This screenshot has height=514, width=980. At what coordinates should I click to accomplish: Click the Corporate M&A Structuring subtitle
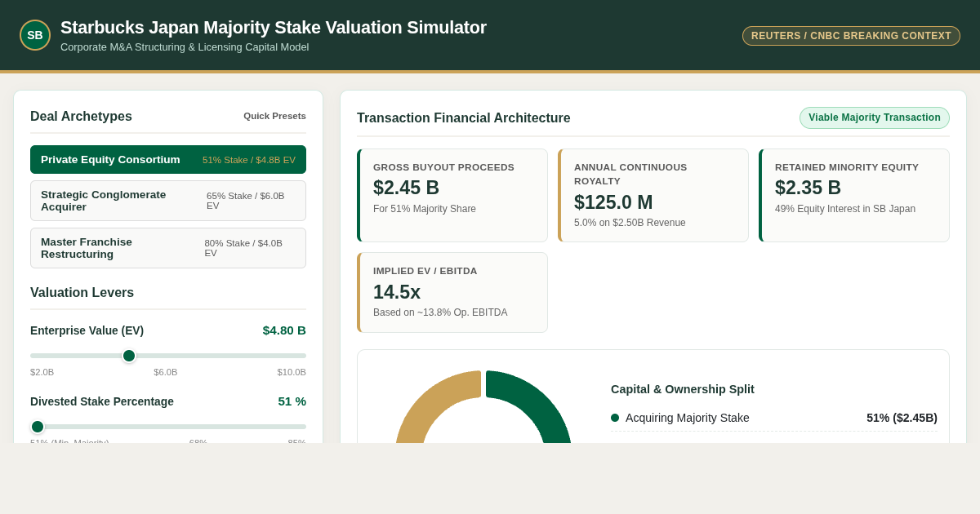pos(185,47)
